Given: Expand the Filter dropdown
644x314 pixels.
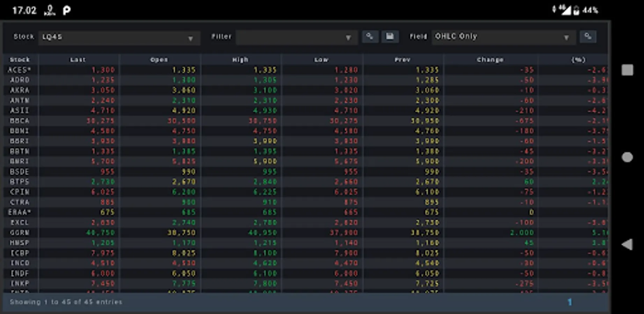Looking at the screenshot, I should point(296,37).
